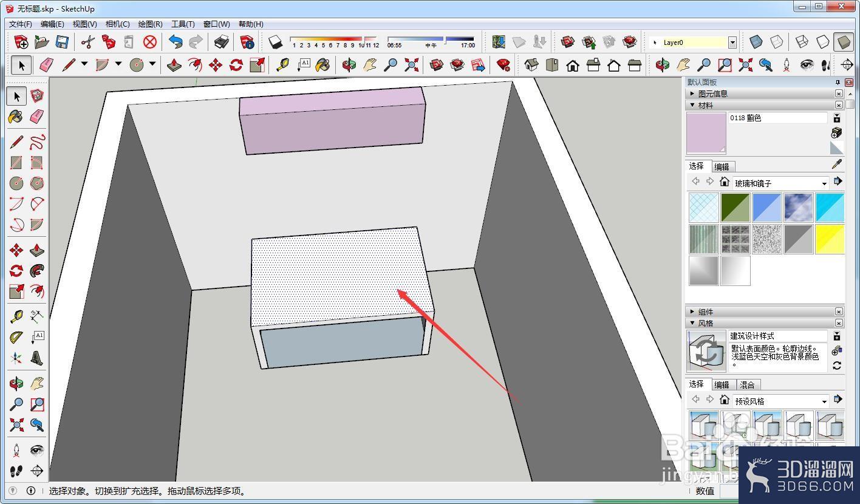
Task: Select the Protractor tool in the left palette
Action: point(16,338)
